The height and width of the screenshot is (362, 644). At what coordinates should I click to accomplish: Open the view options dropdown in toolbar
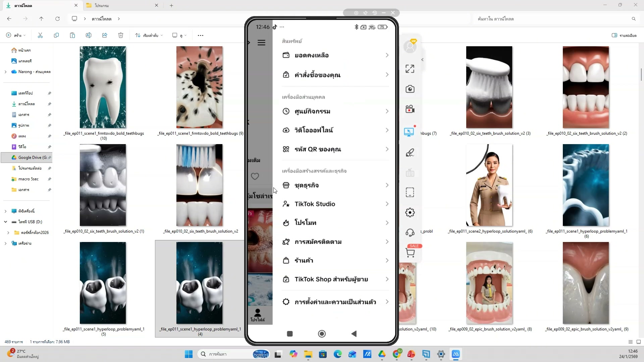click(179, 35)
